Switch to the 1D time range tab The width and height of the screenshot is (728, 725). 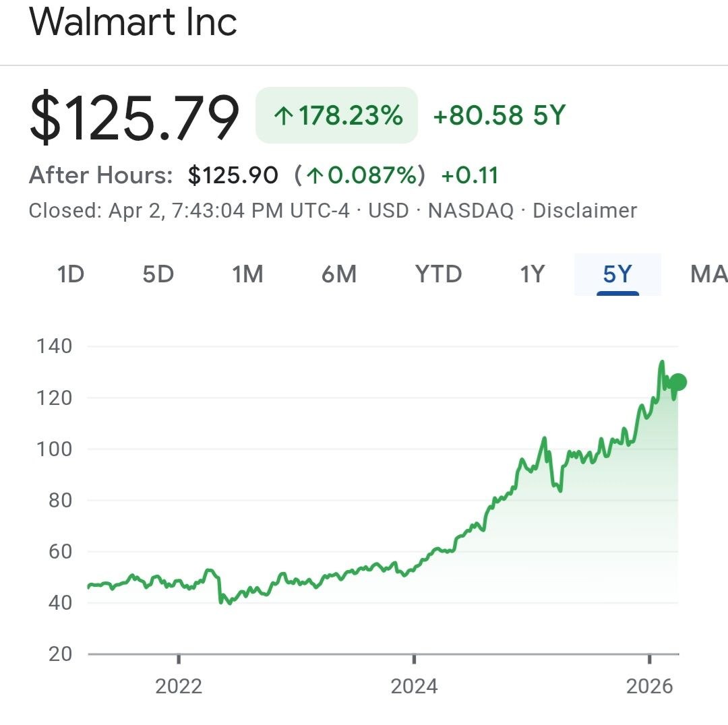point(71,274)
